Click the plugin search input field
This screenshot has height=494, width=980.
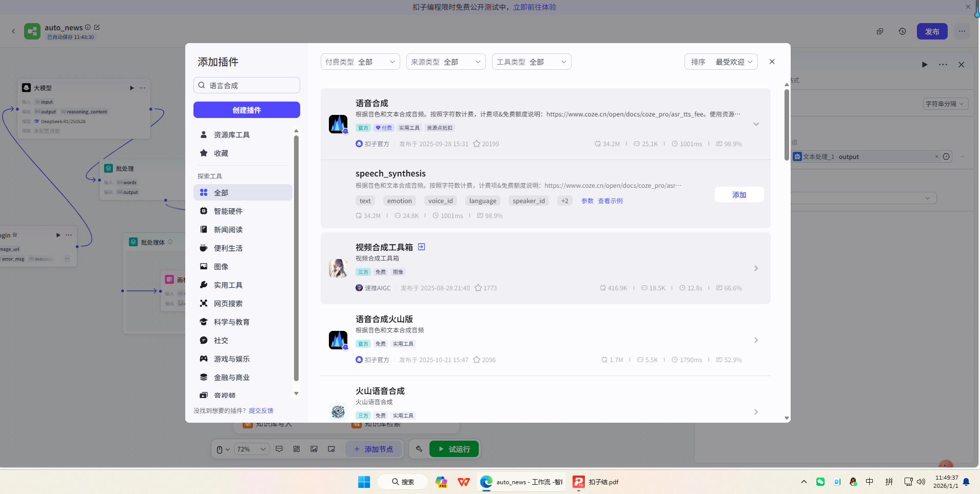246,85
